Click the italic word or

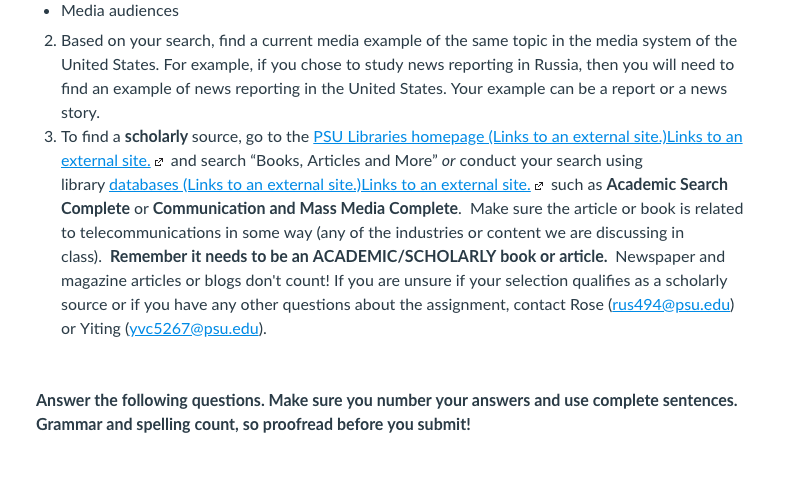coord(449,161)
